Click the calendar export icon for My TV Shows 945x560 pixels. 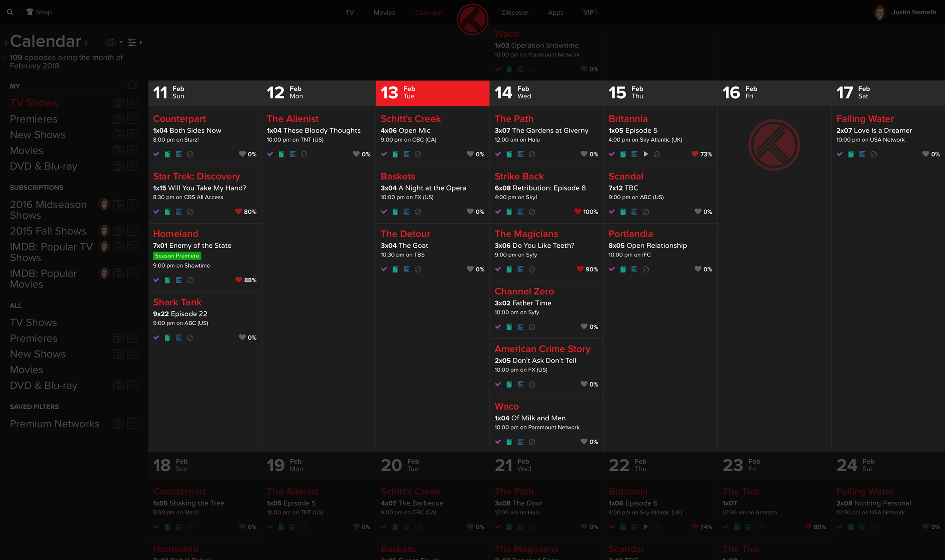[118, 103]
